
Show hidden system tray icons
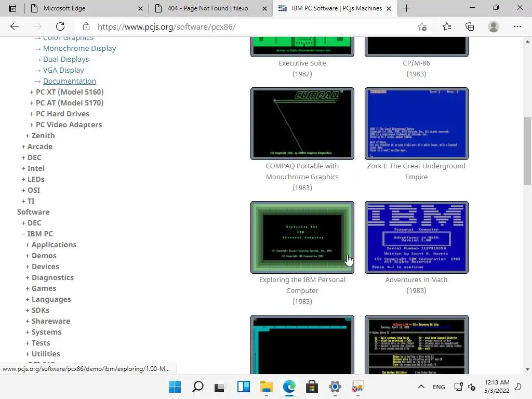[421, 387]
